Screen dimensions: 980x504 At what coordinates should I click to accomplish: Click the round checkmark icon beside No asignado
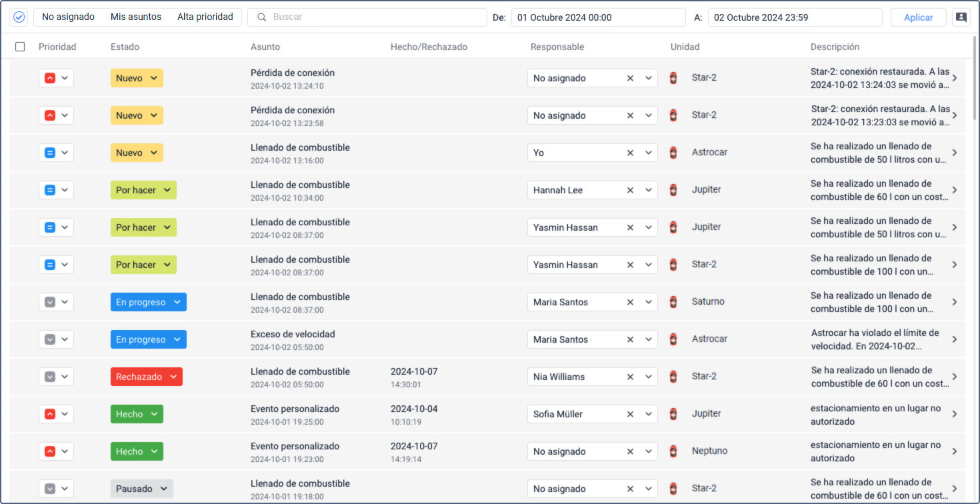point(19,17)
